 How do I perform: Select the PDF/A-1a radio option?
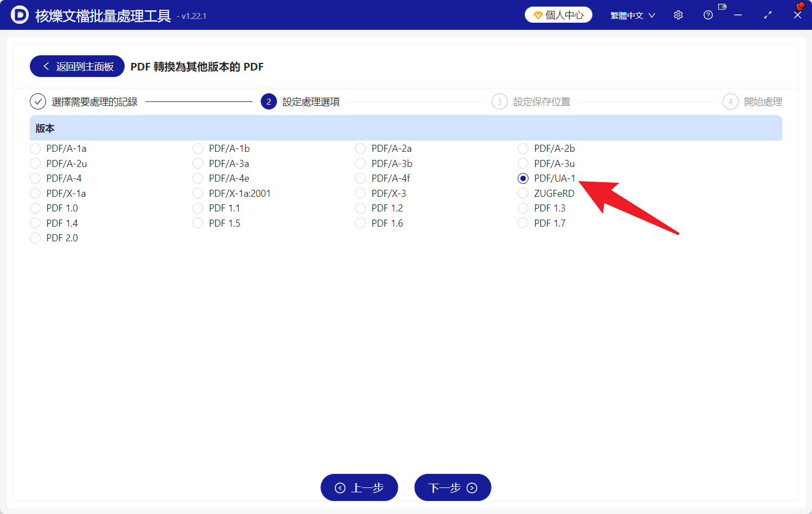pyautogui.click(x=35, y=149)
